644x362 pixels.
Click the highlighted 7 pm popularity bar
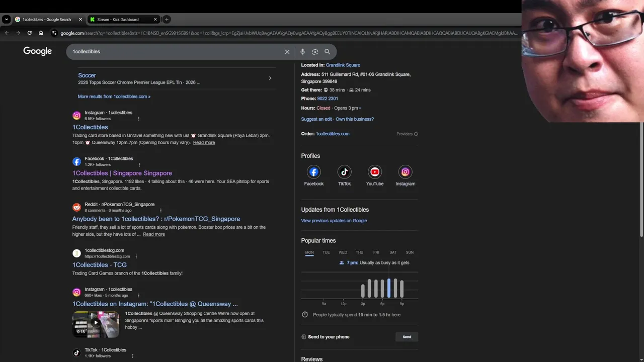[389, 288]
